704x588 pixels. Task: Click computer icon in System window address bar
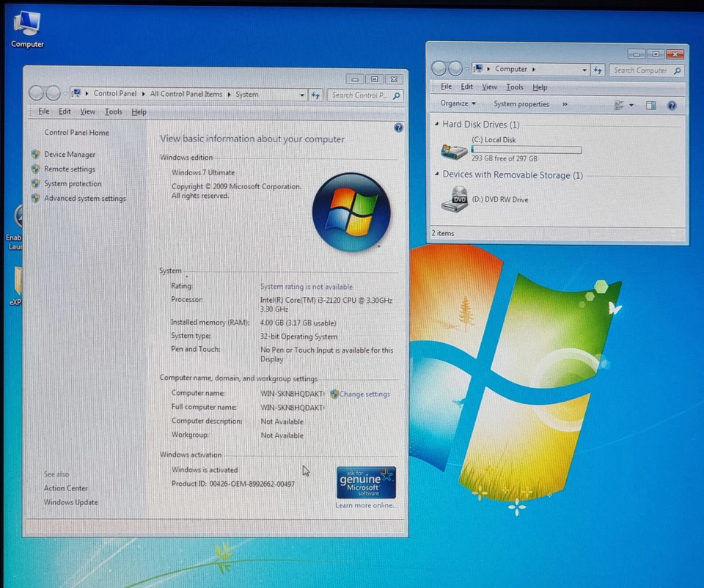tap(77, 93)
